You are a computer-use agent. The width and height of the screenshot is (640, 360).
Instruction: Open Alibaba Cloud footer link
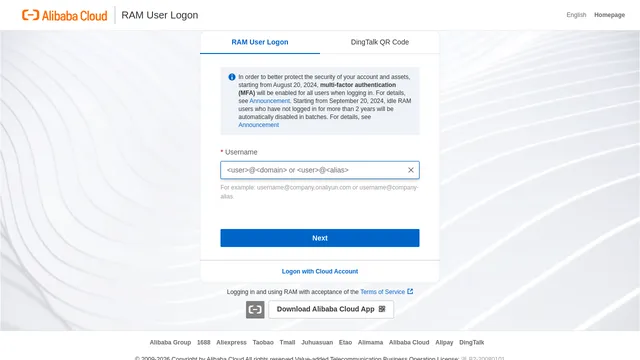point(409,342)
